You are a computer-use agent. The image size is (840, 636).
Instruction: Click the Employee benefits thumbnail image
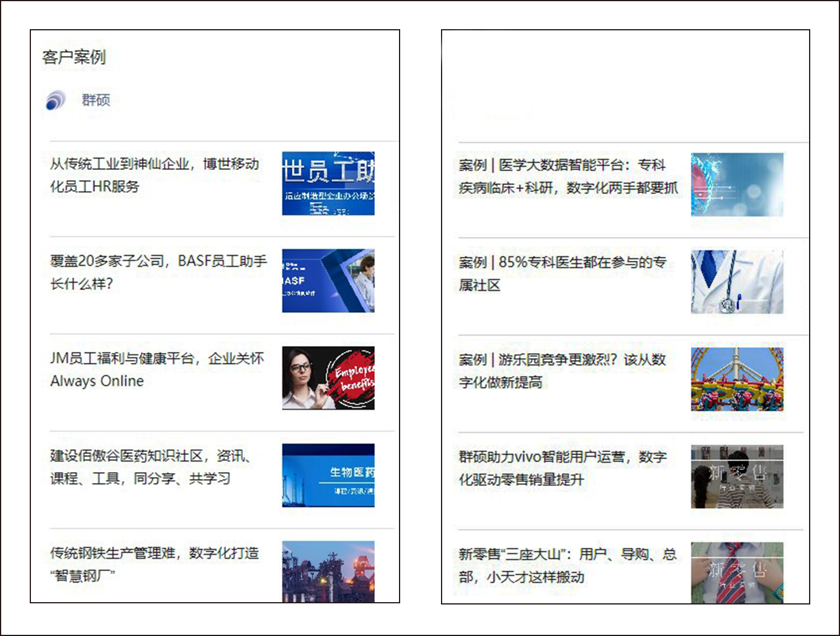[328, 378]
